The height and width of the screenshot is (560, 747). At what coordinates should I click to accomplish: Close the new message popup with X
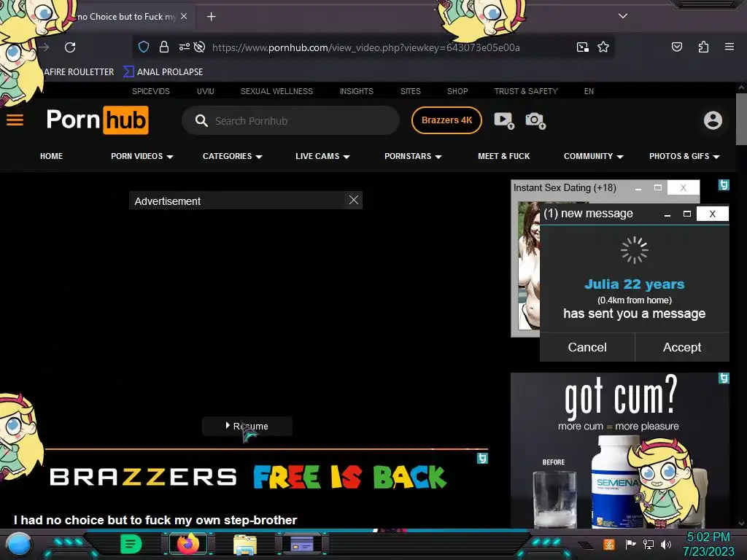(712, 214)
